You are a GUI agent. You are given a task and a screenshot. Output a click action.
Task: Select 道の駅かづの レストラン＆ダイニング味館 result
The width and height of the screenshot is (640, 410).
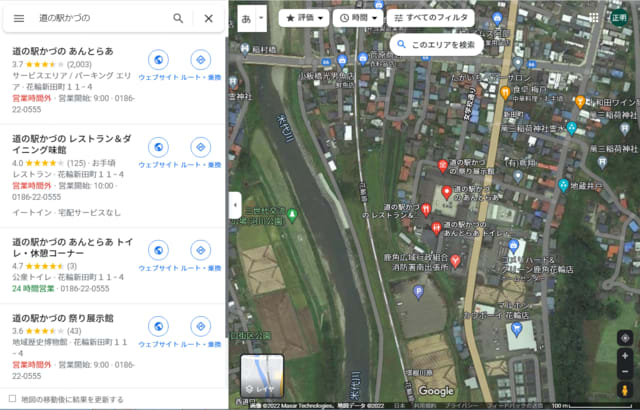point(72,144)
